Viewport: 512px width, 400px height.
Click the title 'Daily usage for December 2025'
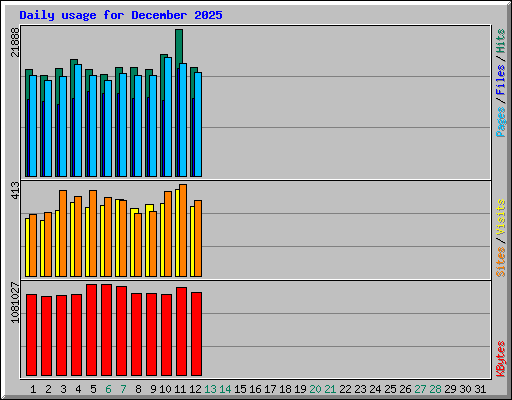pos(121,15)
